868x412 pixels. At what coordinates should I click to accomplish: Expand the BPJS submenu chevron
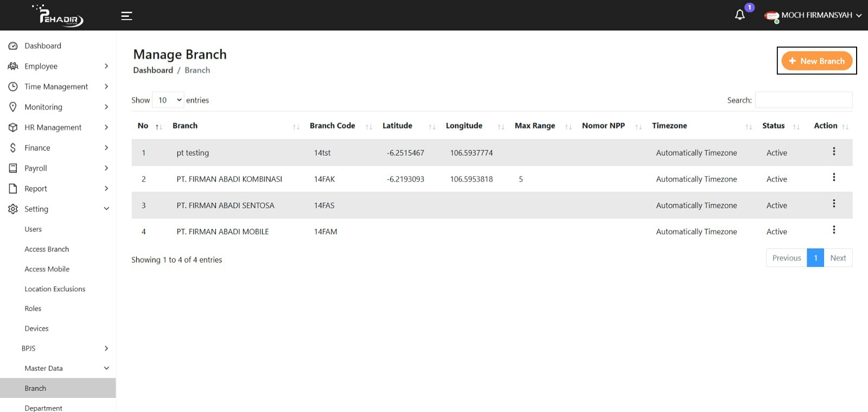click(106, 349)
